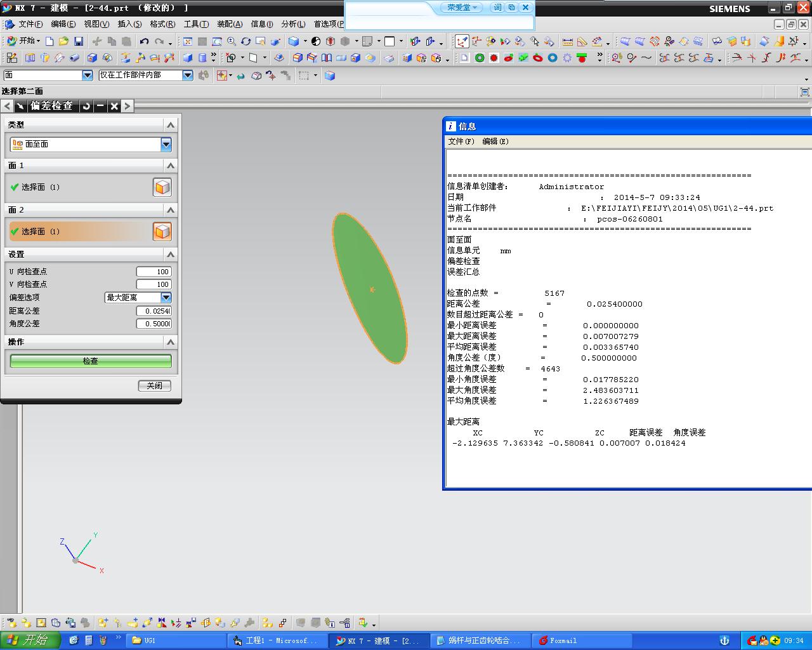Screen dimensions: 812x650
Task: Activate the Rotate view tool
Action: click(246, 41)
